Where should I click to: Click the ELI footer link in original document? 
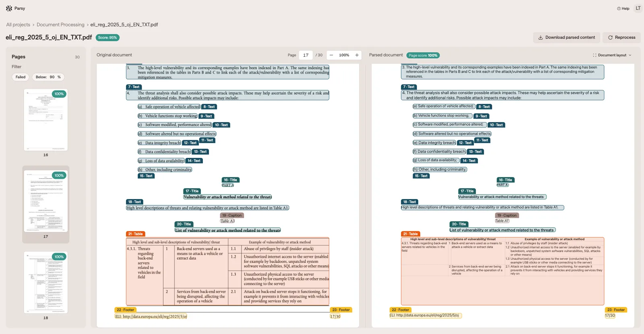click(x=151, y=317)
